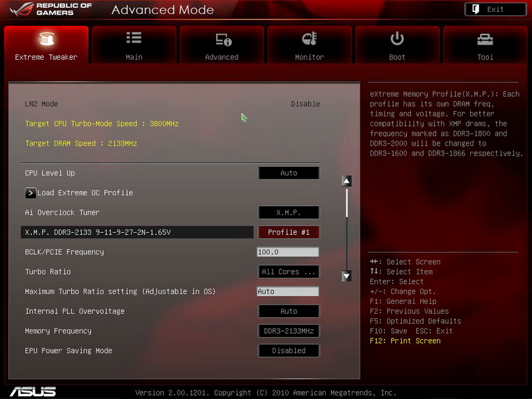Open the Monitor tab
Viewport: 532px width, 399px height.
309,45
